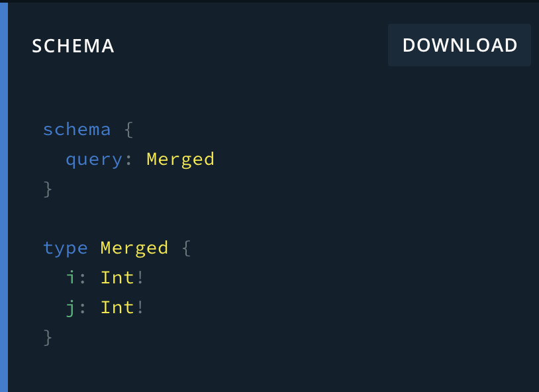Click the Merged type declaration name
The height and width of the screenshot is (392, 539).
pyautogui.click(x=134, y=248)
